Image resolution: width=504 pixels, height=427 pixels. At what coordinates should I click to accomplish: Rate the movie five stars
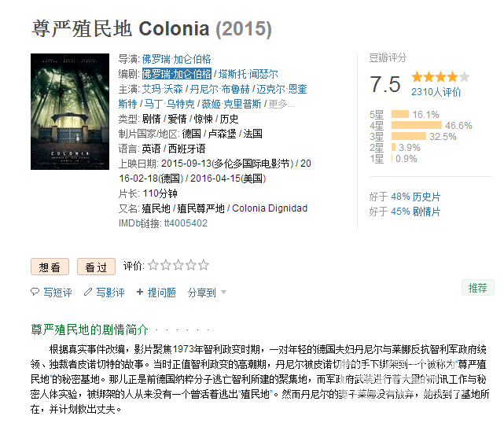204,266
